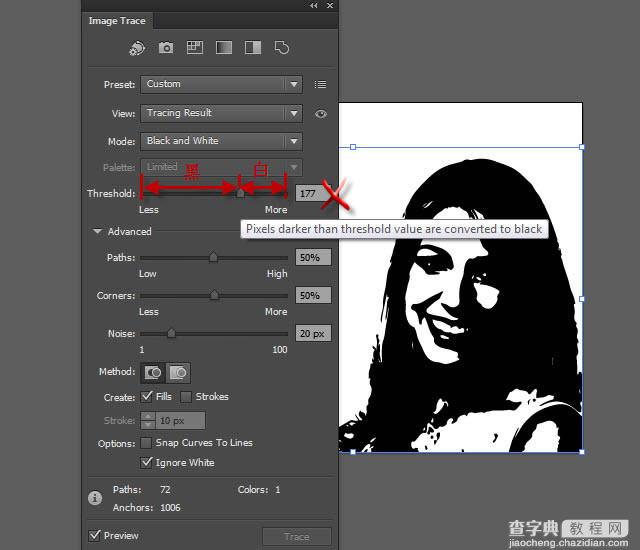Apply the Auto-Color preset icon

click(x=137, y=48)
